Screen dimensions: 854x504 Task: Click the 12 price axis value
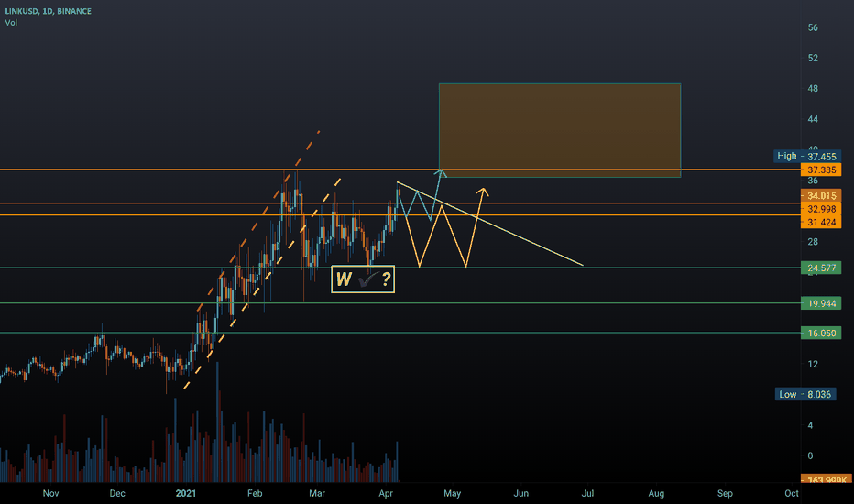click(x=813, y=364)
